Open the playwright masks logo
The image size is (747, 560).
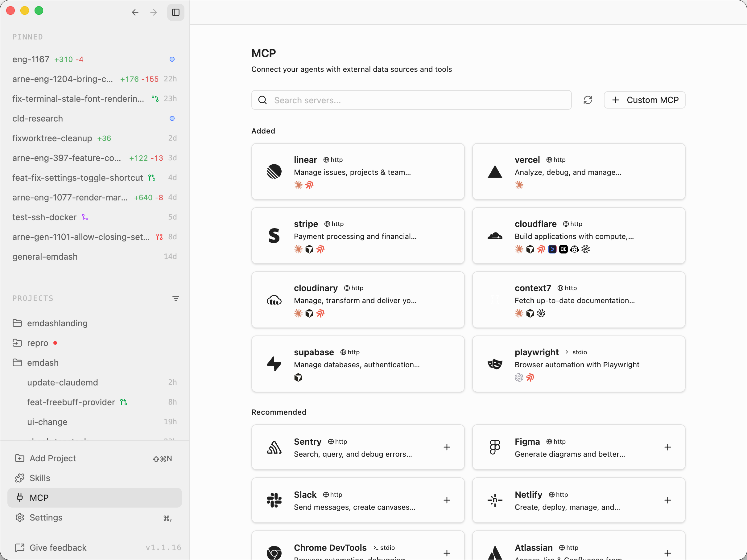coord(495,364)
